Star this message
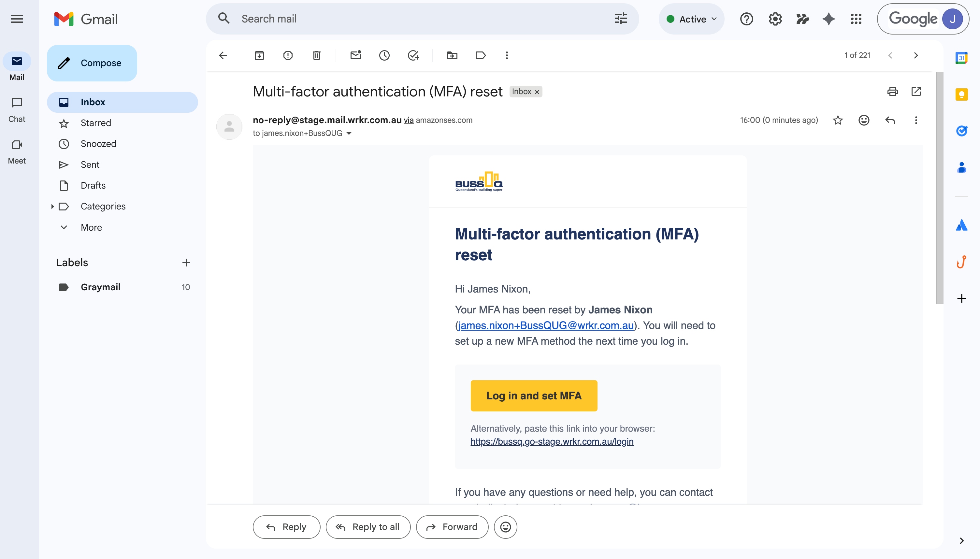 coord(838,120)
